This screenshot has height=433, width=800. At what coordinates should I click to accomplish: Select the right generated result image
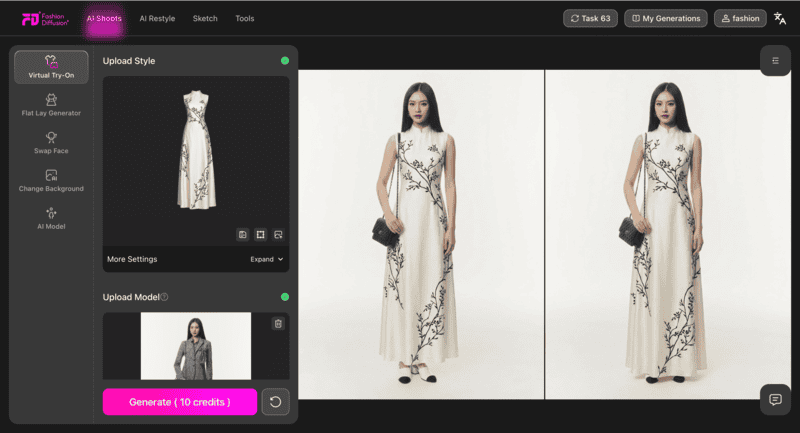668,235
